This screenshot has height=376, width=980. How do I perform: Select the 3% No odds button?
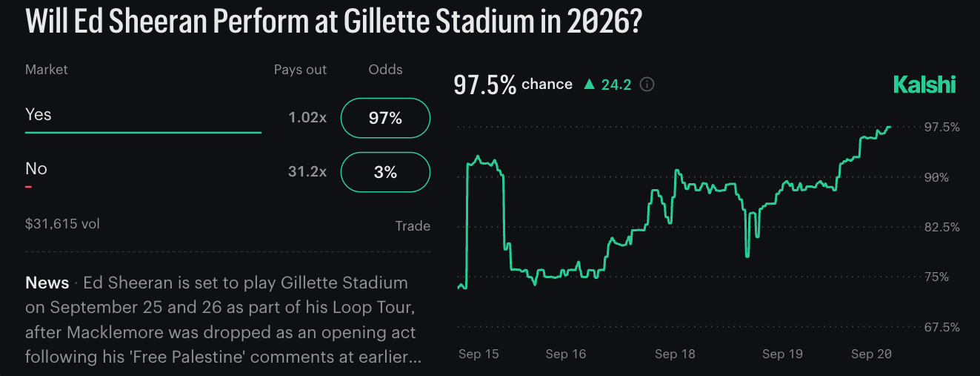[x=385, y=172]
